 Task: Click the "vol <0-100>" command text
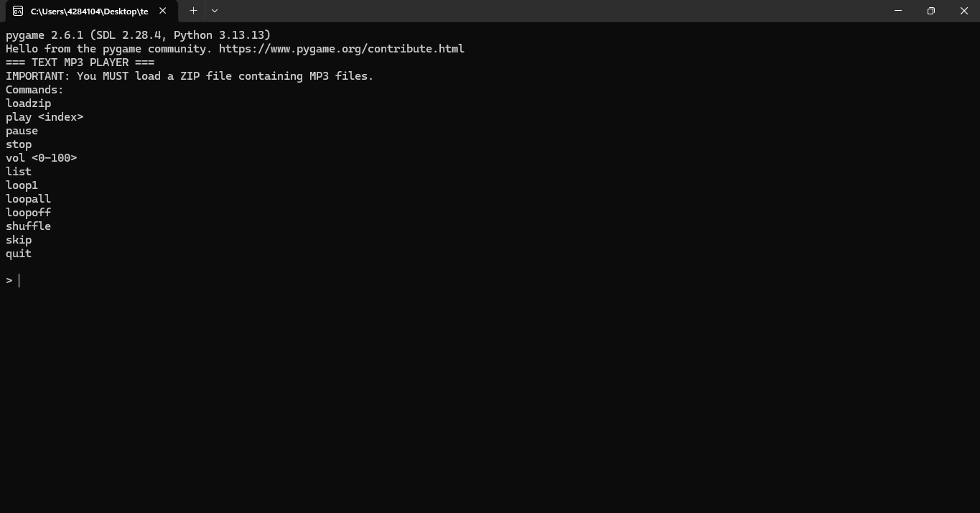click(x=42, y=158)
